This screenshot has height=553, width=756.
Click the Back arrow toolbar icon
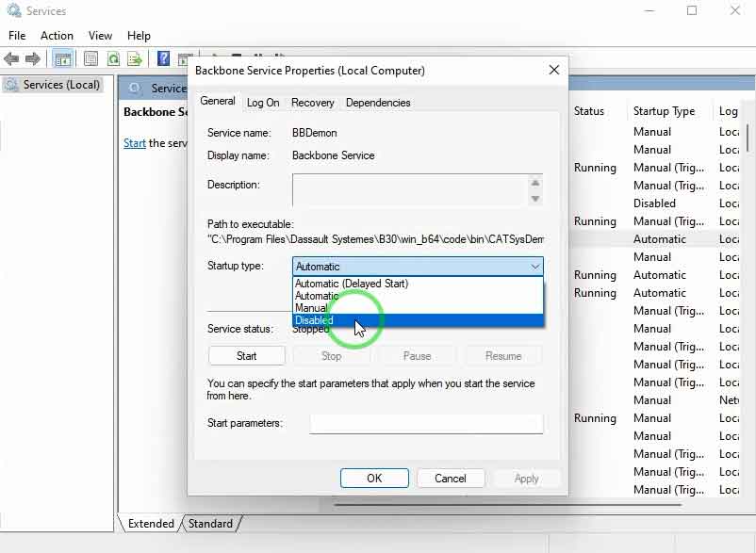12,59
